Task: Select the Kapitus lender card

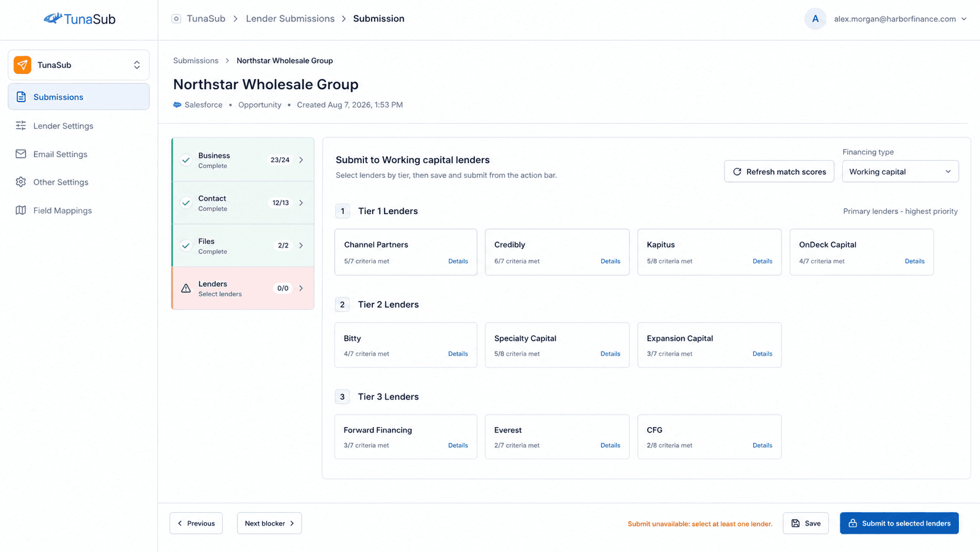Action: [709, 252]
